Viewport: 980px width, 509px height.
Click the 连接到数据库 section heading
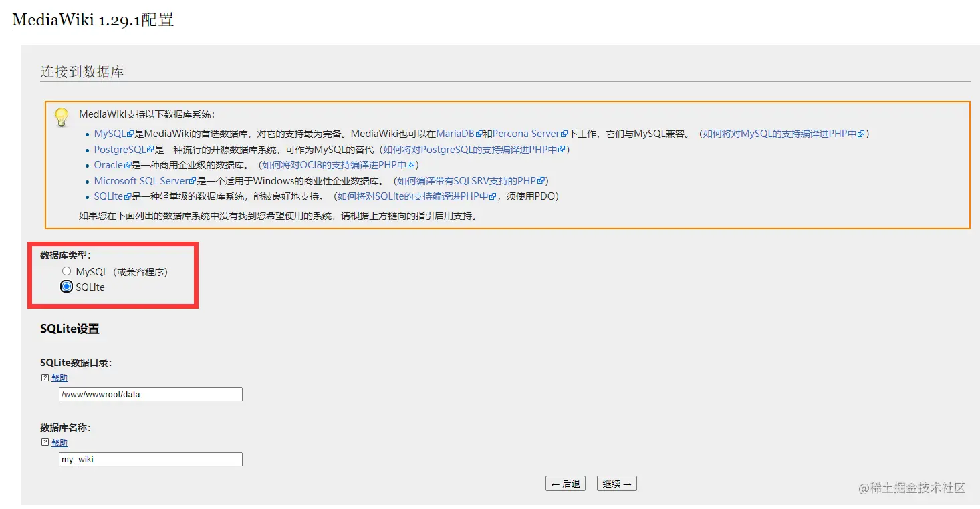coord(82,72)
